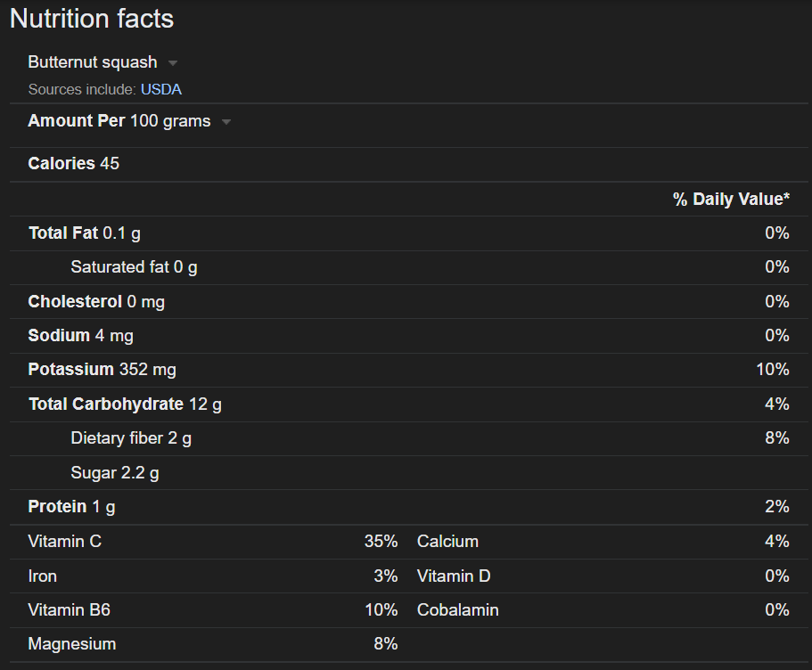This screenshot has height=670, width=812.
Task: Click the Magnesium label
Action: pyautogui.click(x=72, y=644)
